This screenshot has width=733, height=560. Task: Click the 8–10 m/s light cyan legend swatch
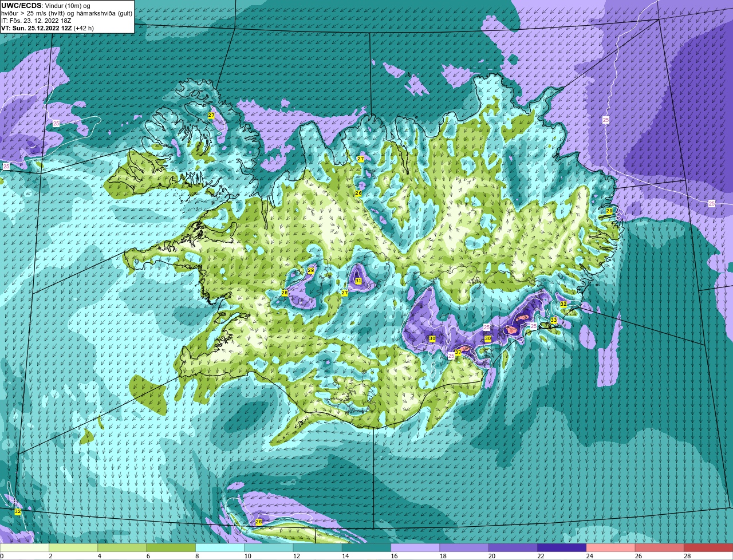click(220, 547)
